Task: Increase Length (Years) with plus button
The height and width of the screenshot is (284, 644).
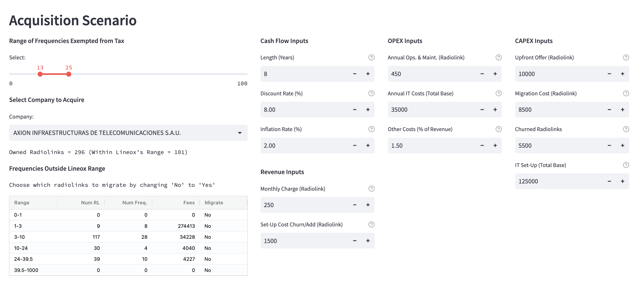Action: [368, 74]
